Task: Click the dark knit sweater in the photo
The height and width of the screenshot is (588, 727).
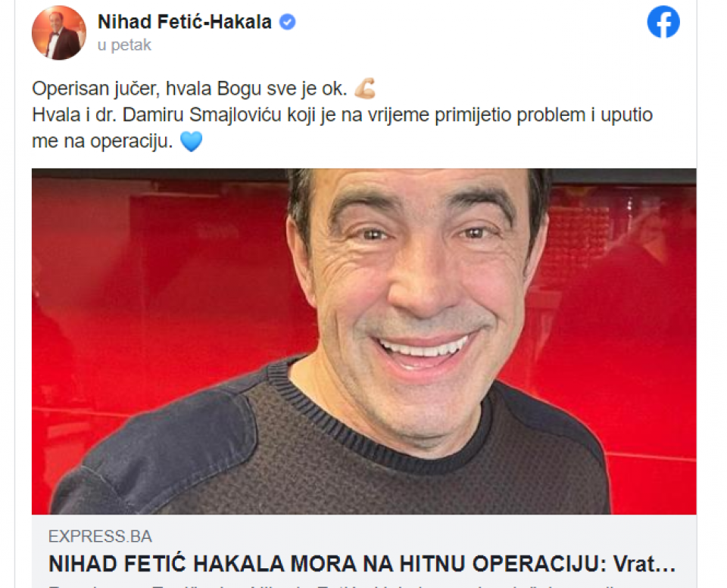Action: [325, 463]
